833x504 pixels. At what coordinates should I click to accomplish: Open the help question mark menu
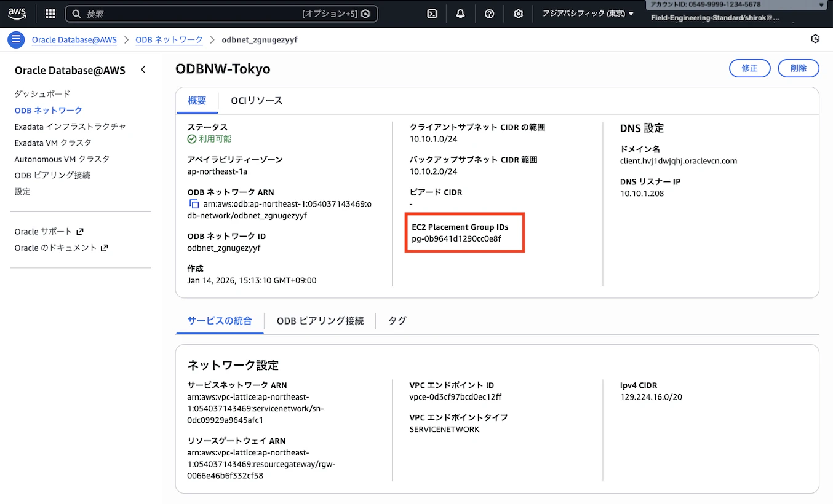pyautogui.click(x=489, y=14)
